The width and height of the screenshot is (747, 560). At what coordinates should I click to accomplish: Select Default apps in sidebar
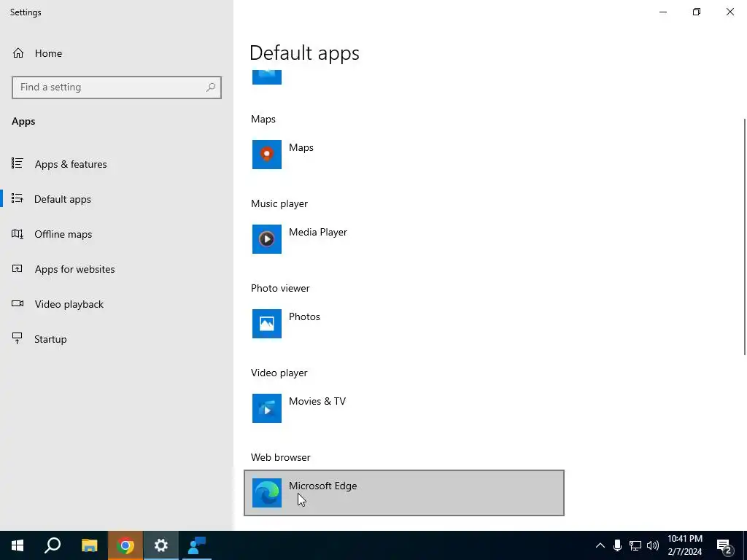coord(63,199)
